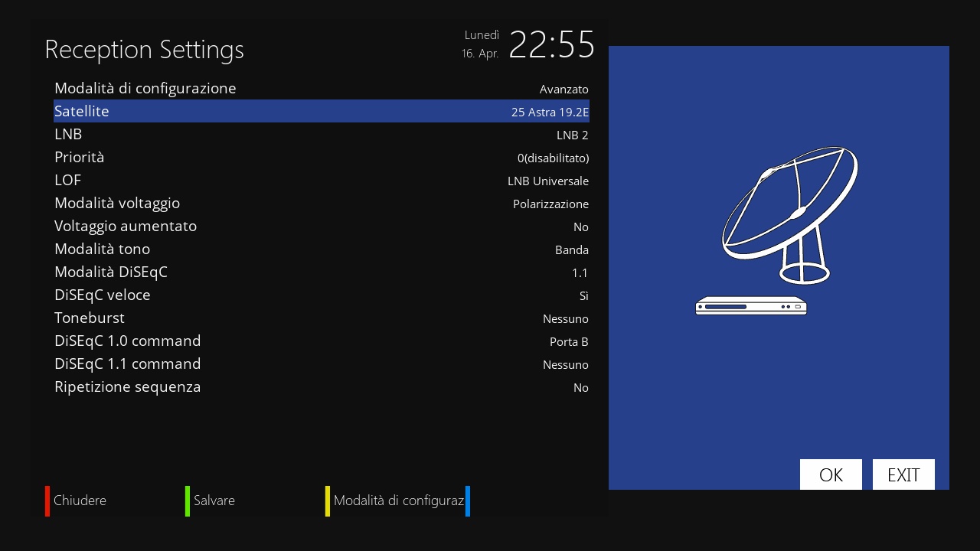Click the Modalità DiSEqC label
Viewport: 980px width, 551px height.
click(x=111, y=272)
